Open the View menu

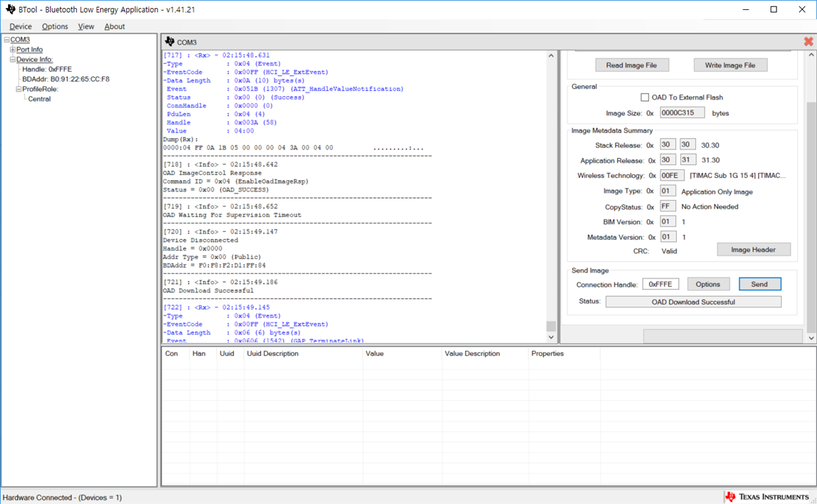86,27
